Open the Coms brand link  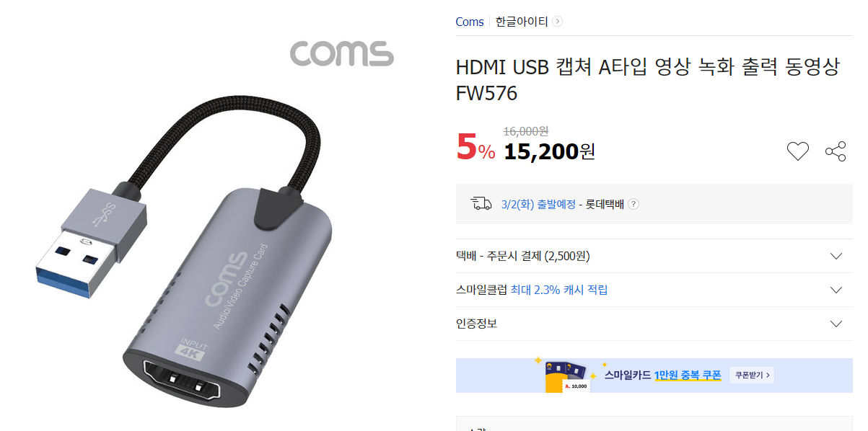pos(470,22)
